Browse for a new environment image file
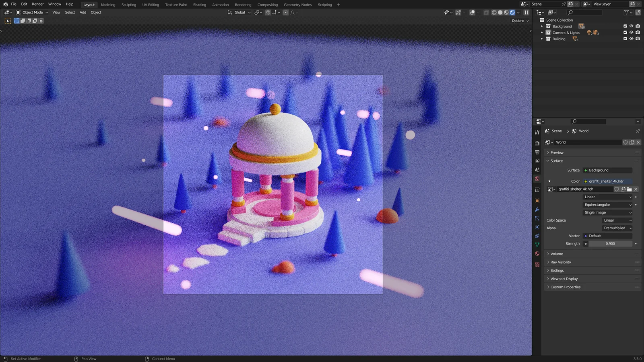 [630, 189]
